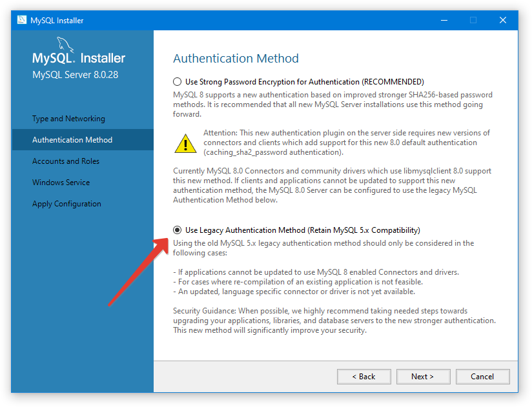Viewport: 532px width, 407px height.
Task: Jump to Accounts and Roles step
Action: (66, 161)
